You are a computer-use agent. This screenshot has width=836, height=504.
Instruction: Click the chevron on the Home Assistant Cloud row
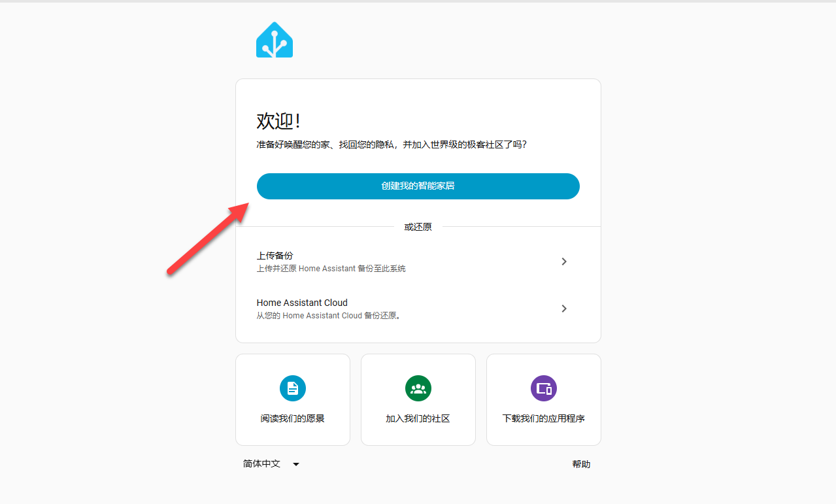tap(563, 308)
